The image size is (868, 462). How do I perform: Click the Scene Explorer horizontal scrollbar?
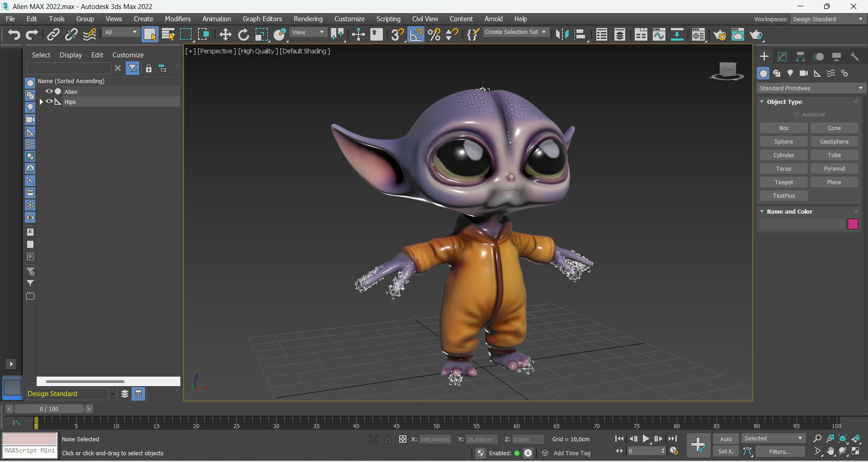[85, 382]
